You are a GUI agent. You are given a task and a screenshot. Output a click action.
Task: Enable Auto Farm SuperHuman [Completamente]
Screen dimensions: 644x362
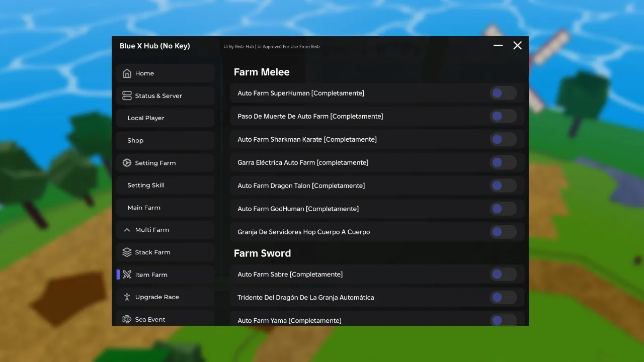[x=504, y=93]
